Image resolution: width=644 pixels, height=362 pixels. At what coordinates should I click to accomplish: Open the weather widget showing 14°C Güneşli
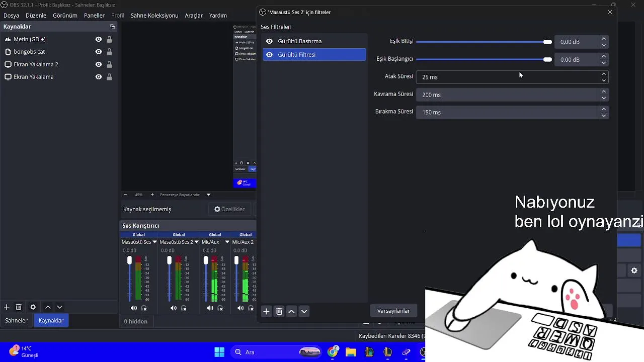tap(24, 351)
